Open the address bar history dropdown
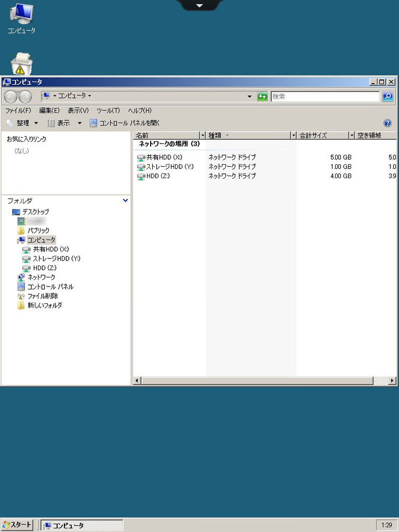399x532 pixels. tap(249, 96)
